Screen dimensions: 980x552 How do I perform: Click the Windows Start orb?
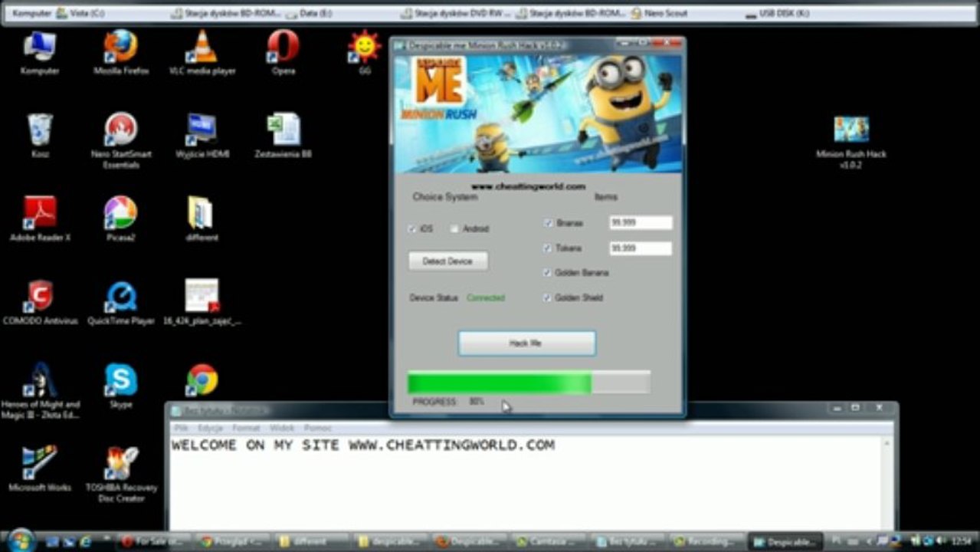21,540
